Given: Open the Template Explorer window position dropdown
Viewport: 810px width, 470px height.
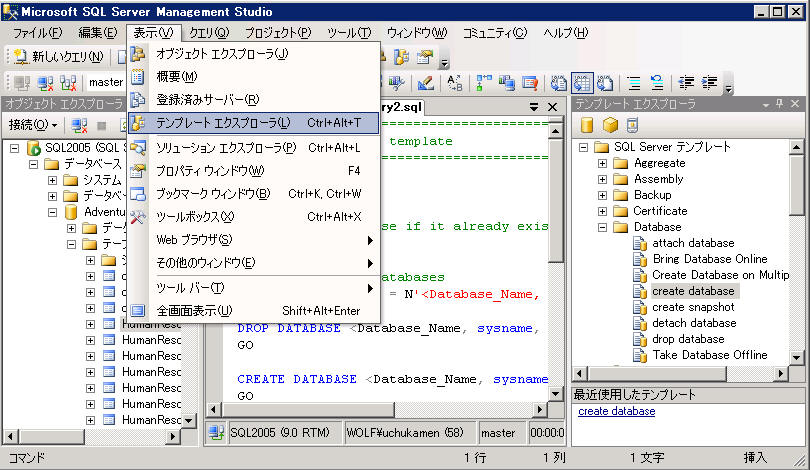Looking at the screenshot, I should (766, 104).
